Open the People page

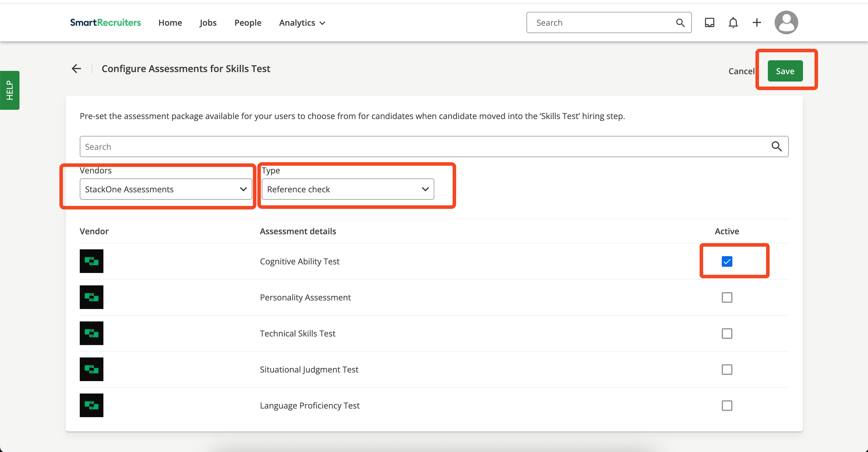point(248,22)
